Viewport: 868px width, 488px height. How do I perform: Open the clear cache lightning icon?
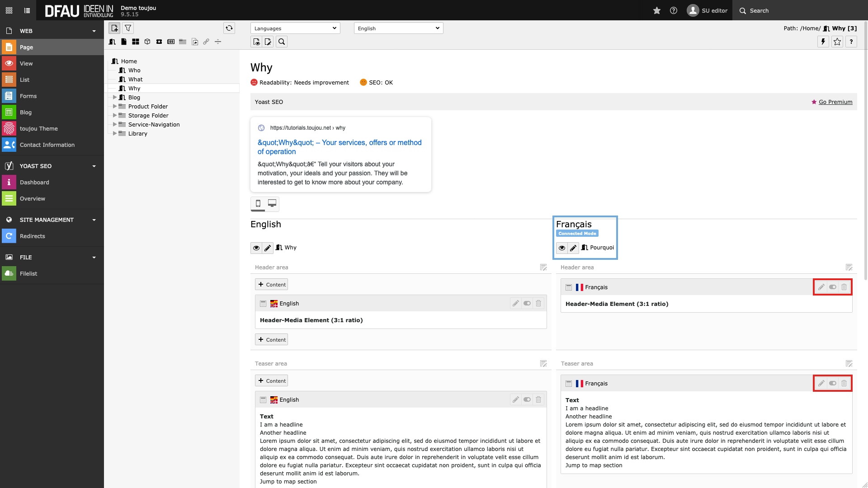tap(823, 42)
